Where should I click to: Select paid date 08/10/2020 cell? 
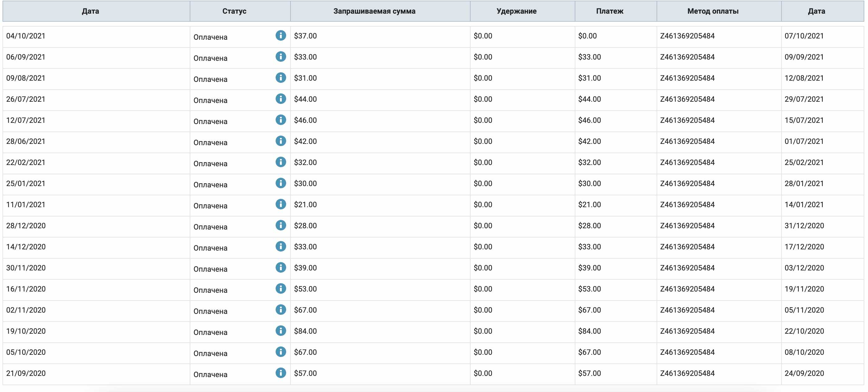pyautogui.click(x=822, y=353)
